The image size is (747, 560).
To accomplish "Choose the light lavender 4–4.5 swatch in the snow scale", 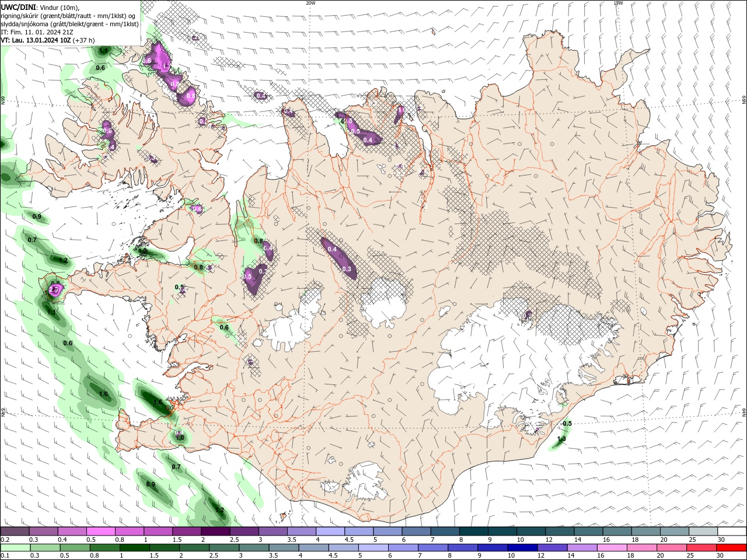I will coord(330,531).
